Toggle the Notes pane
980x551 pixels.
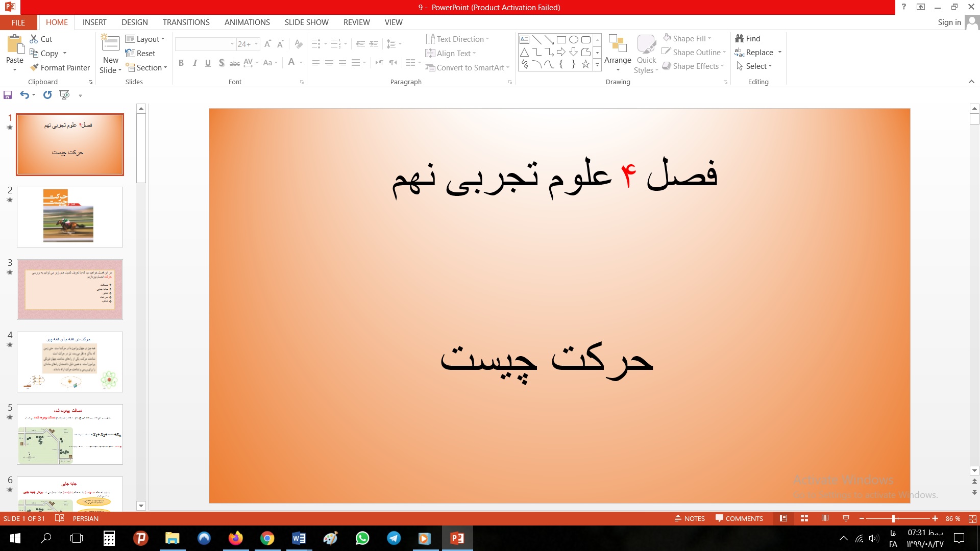pyautogui.click(x=690, y=518)
